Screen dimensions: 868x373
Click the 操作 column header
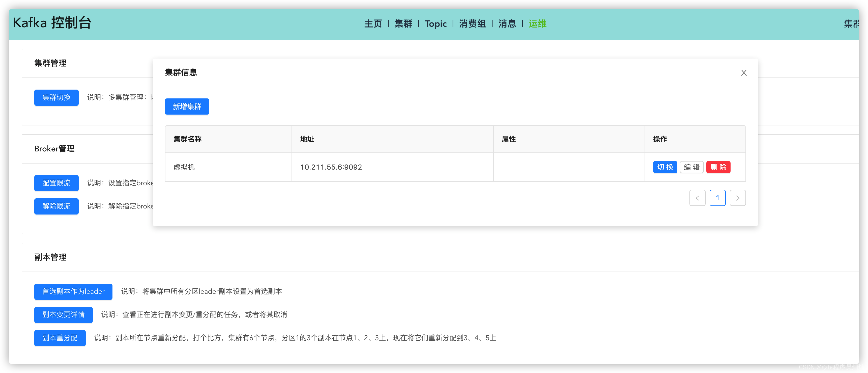pos(695,139)
